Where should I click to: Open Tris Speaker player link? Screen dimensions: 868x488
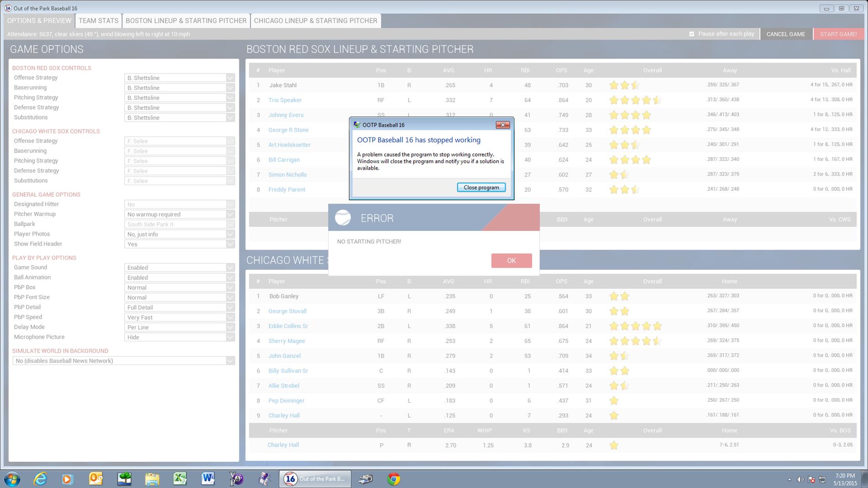[285, 100]
